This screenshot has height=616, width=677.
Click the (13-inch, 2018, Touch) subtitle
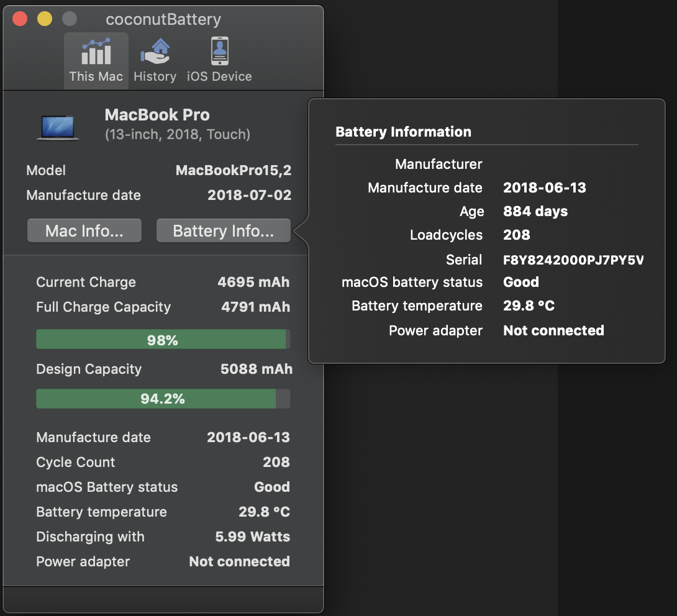click(x=178, y=134)
